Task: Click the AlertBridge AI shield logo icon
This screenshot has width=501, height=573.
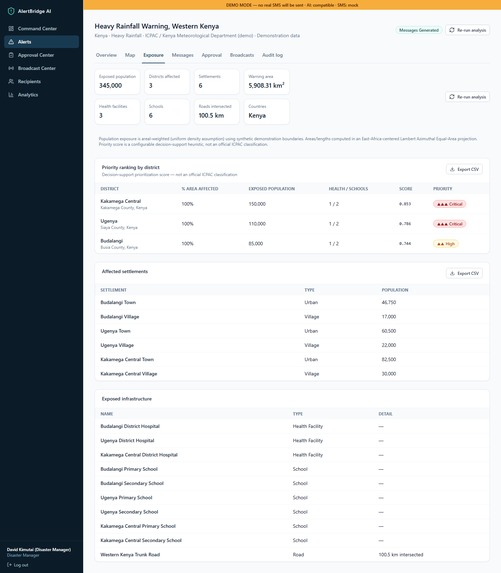Action: point(11,11)
